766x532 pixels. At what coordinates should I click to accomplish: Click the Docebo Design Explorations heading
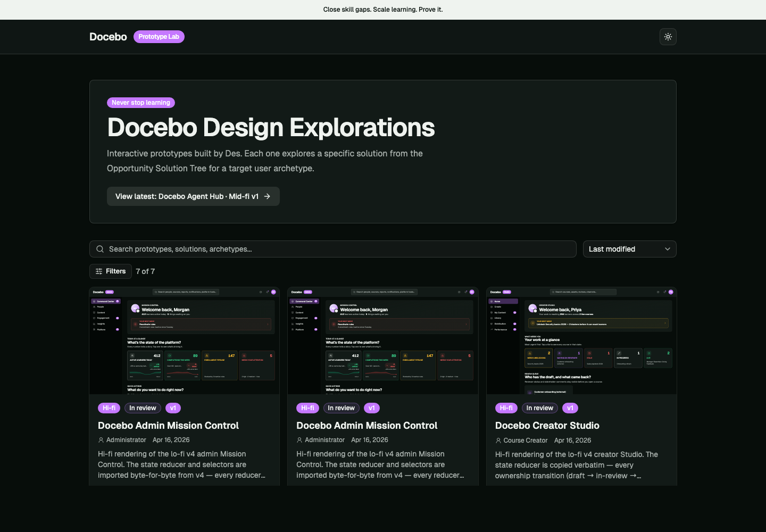click(271, 128)
